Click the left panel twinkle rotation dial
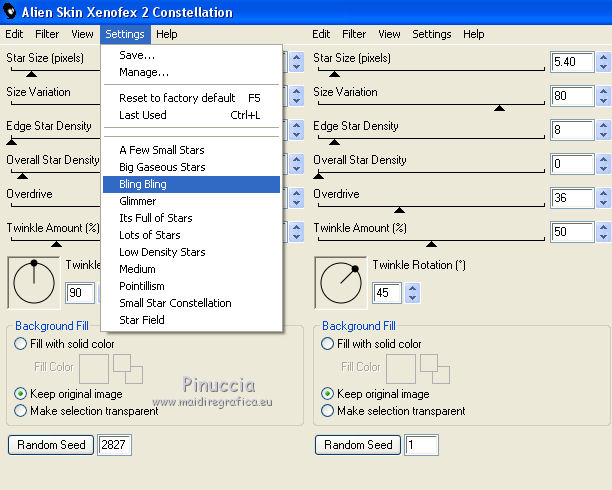 (34, 283)
